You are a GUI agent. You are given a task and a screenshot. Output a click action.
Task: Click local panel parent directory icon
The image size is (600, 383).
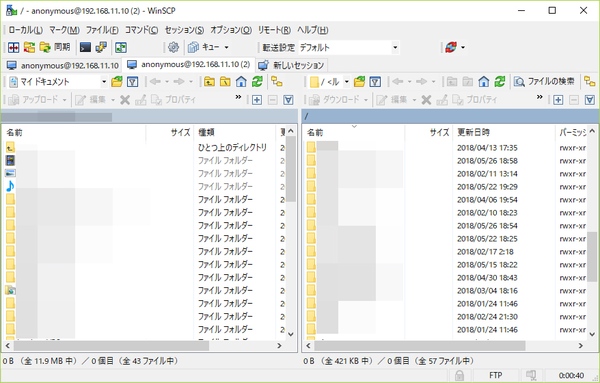pos(209,81)
